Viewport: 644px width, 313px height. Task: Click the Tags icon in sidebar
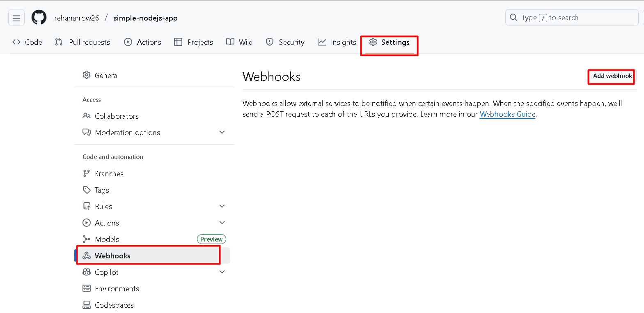87,190
